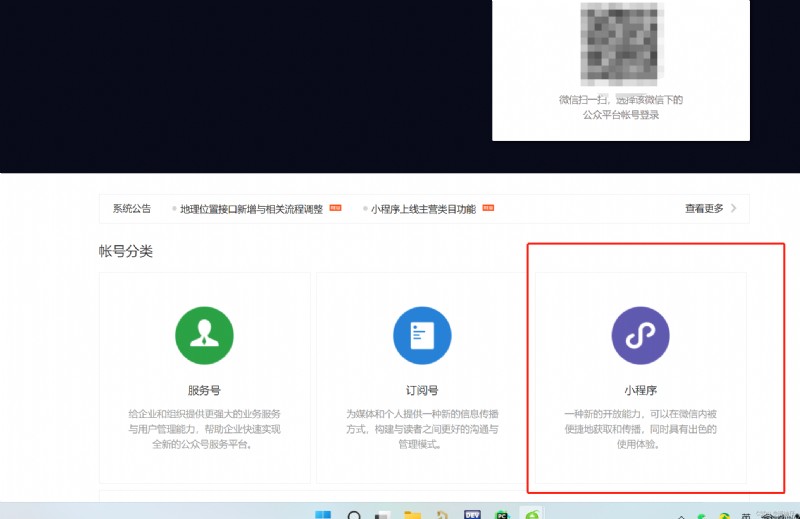The width and height of the screenshot is (800, 519).
Task: Click the green 服务号 account icon
Action: (204, 335)
